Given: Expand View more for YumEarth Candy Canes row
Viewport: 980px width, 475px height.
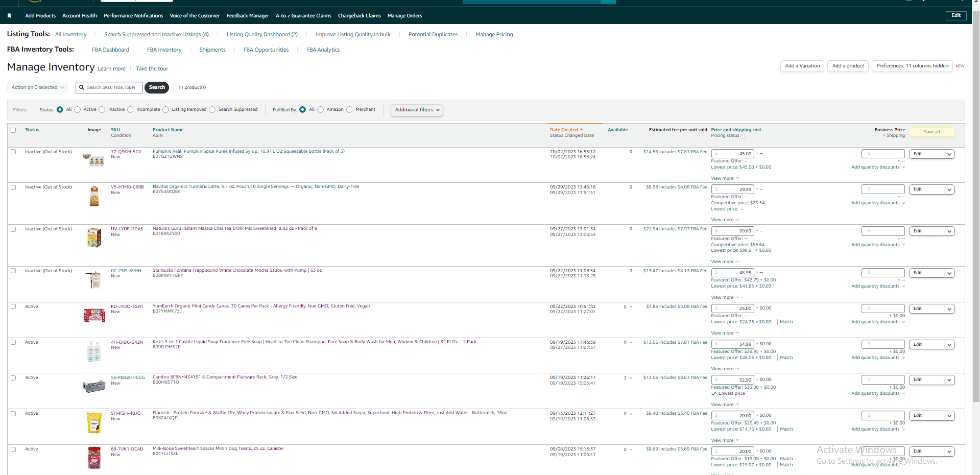Looking at the screenshot, I should pyautogui.click(x=725, y=334).
